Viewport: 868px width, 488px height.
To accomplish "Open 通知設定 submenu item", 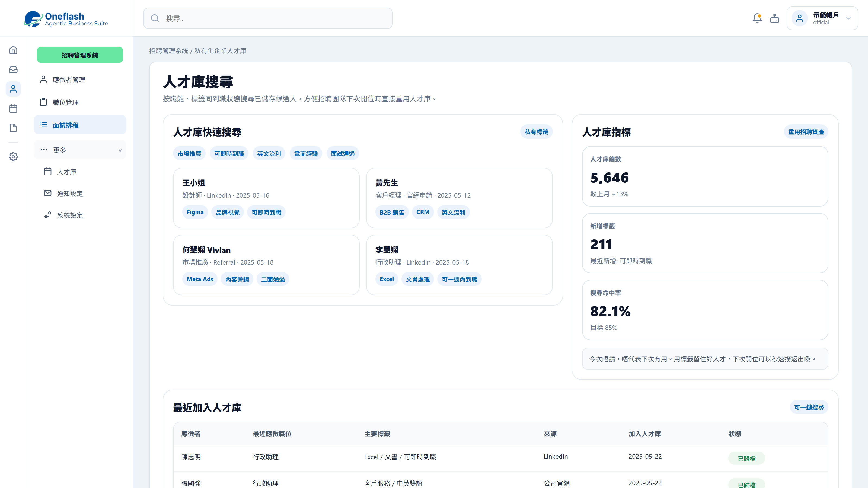I will 80,193.
